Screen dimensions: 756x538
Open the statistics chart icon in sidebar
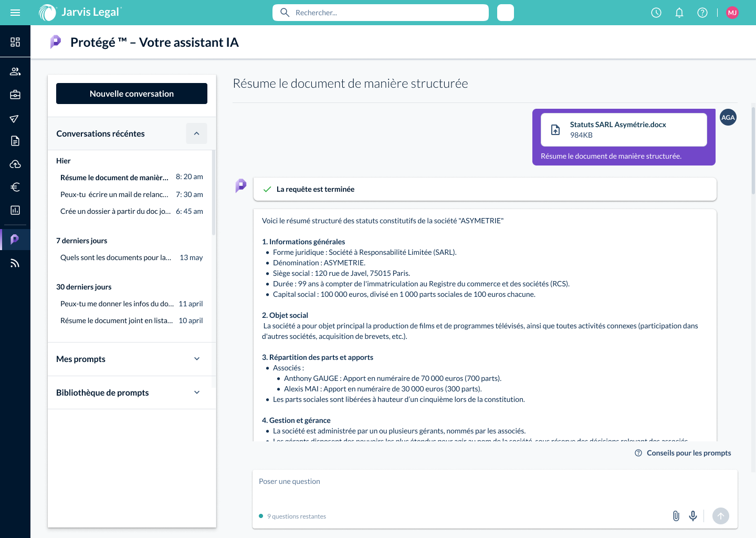[x=15, y=210]
